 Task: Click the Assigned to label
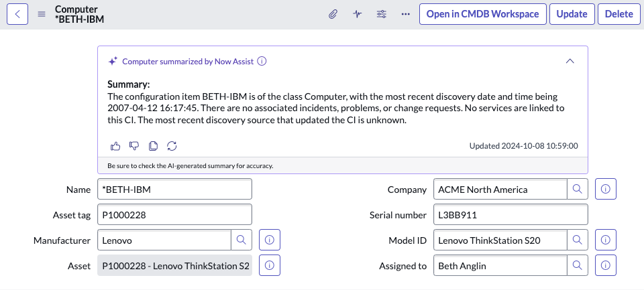[x=403, y=266]
